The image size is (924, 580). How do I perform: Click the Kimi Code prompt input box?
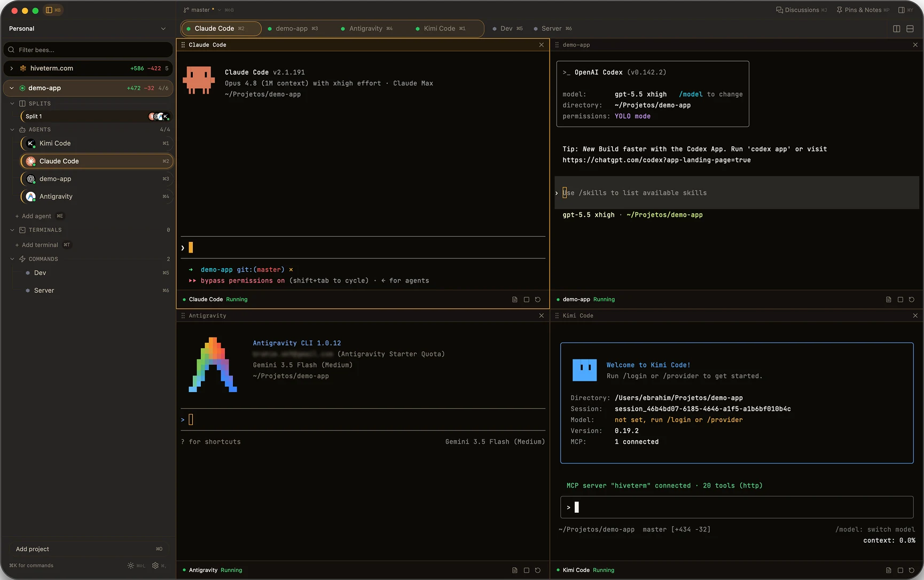tap(737, 507)
